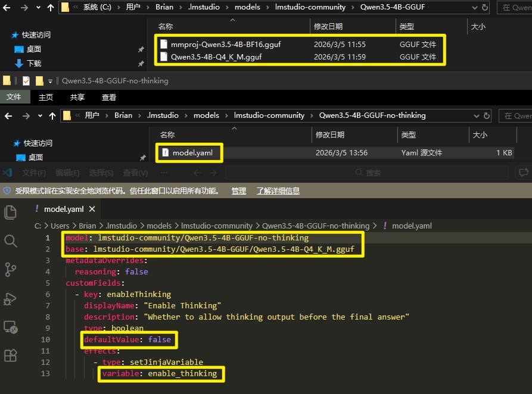
Task: Open the Remote Explorer view icon
Action: click(11, 327)
